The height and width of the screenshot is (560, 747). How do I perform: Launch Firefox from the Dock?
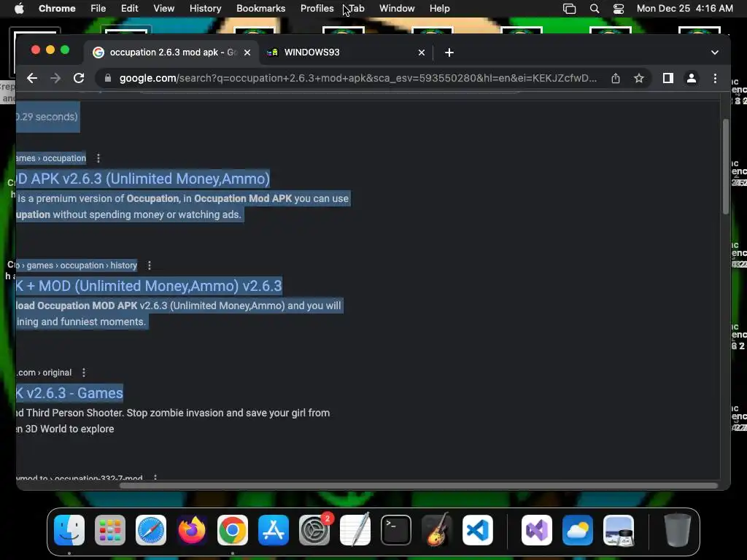pos(192,530)
